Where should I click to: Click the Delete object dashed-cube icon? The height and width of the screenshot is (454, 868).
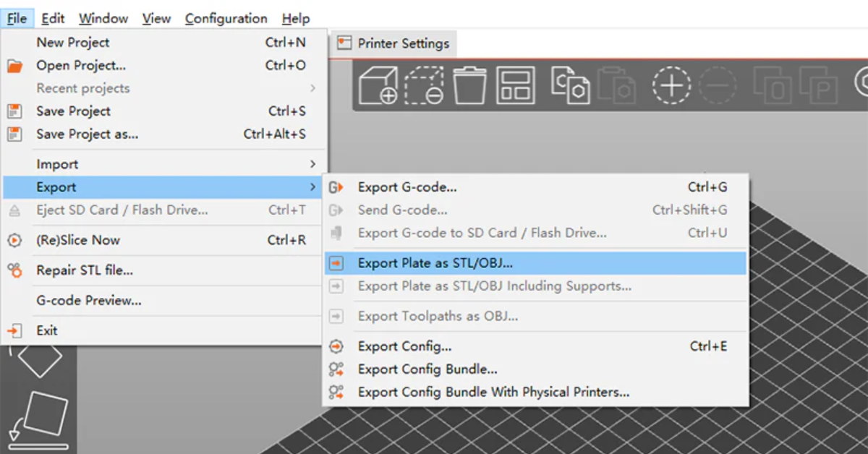pos(424,85)
